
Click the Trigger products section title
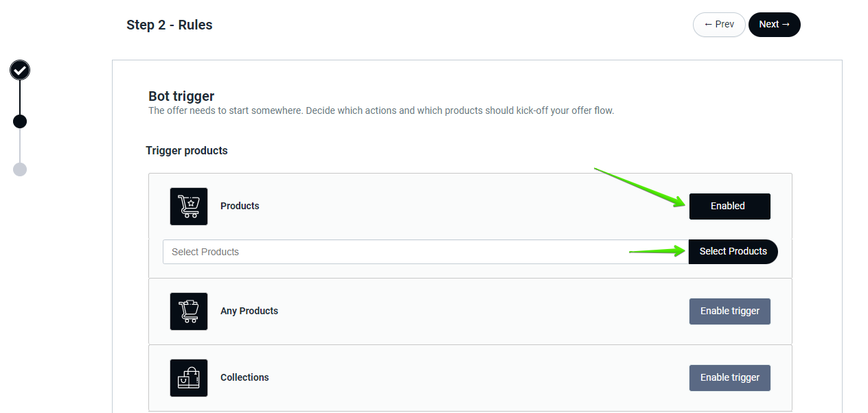(x=187, y=151)
